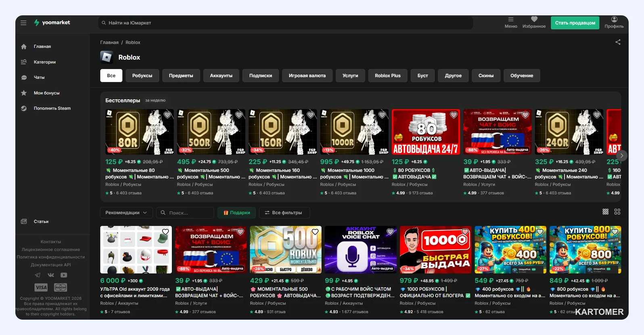Screen dimensions: 644x335
Task: Select the Roblox Plus category tab
Action: [x=388, y=75]
